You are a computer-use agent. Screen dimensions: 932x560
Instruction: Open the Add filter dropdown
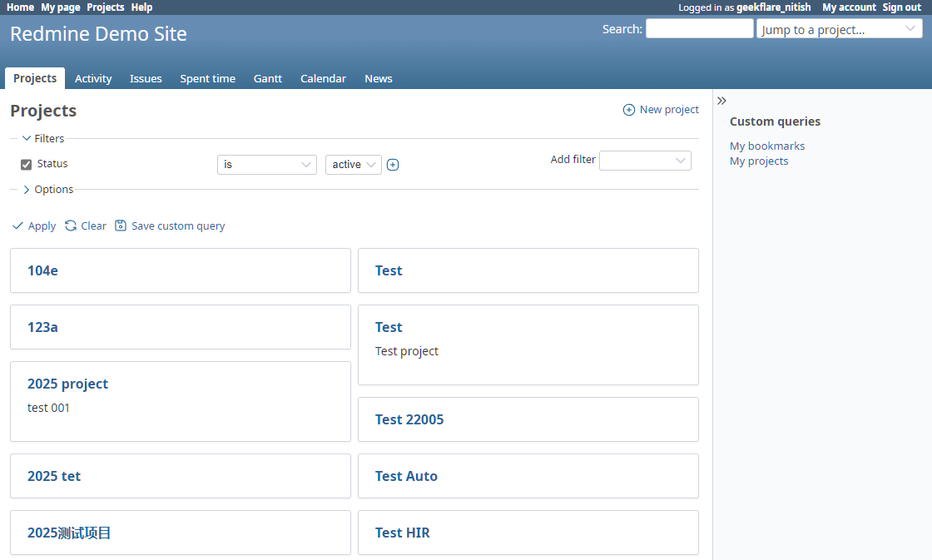coord(645,161)
